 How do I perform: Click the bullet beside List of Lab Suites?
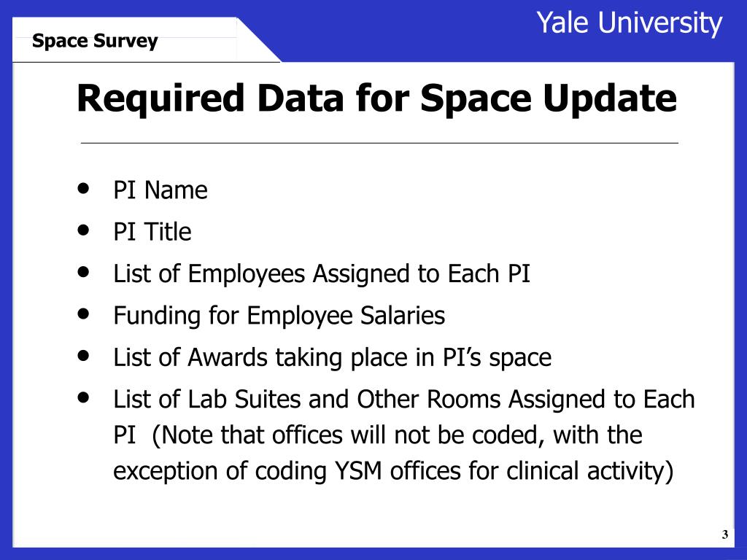pos(84,397)
